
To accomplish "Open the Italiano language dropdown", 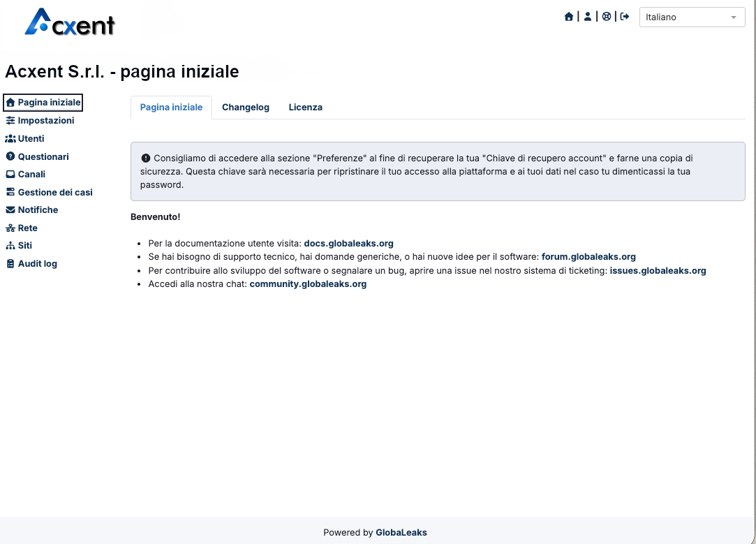I will (x=692, y=17).
